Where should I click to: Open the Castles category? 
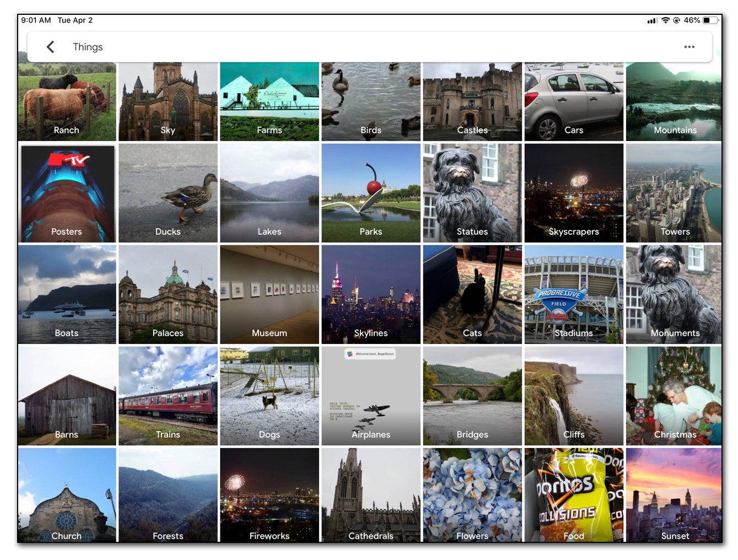click(472, 101)
